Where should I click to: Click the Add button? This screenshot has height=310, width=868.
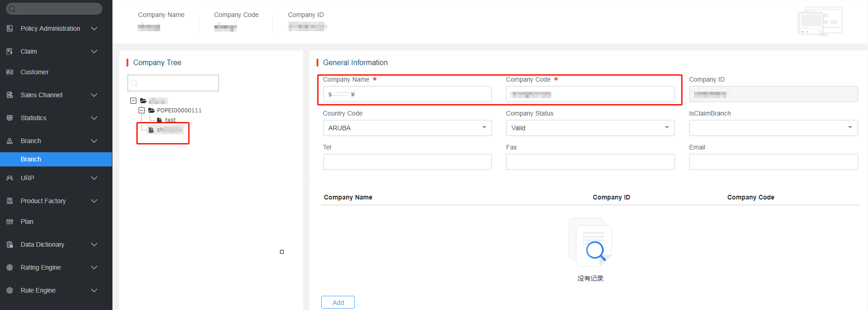coord(338,302)
